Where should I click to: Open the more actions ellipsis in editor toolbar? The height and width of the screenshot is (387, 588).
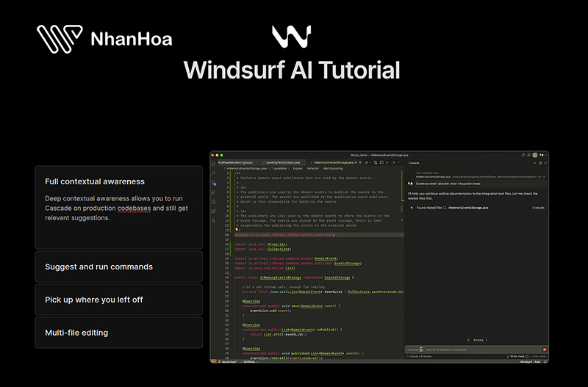pyautogui.click(x=399, y=162)
